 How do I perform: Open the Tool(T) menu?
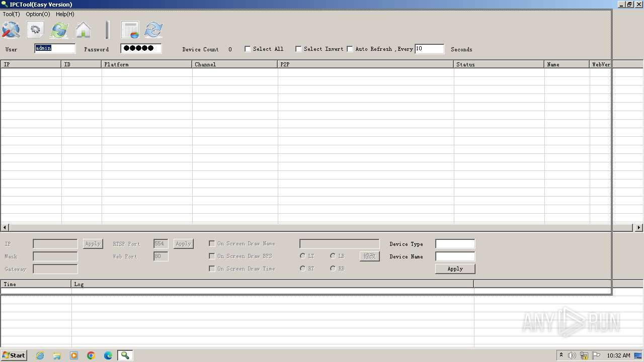tap(11, 14)
